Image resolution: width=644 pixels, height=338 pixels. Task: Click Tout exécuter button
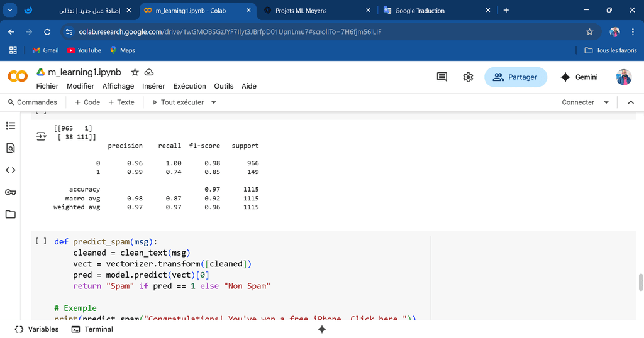(178, 102)
